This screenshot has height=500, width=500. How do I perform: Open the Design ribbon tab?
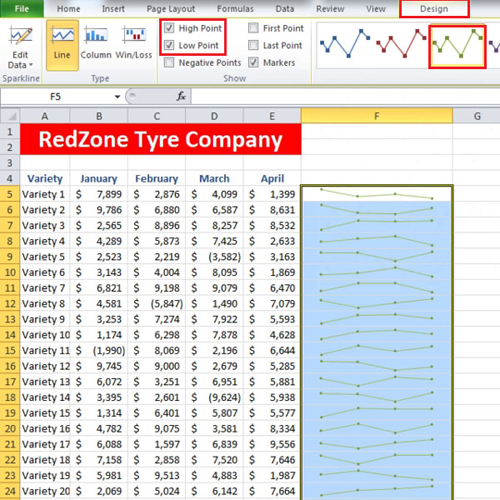(x=434, y=9)
